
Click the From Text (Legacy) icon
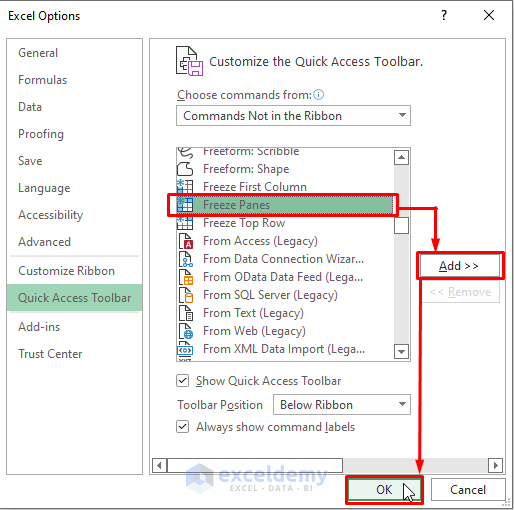coord(186,313)
